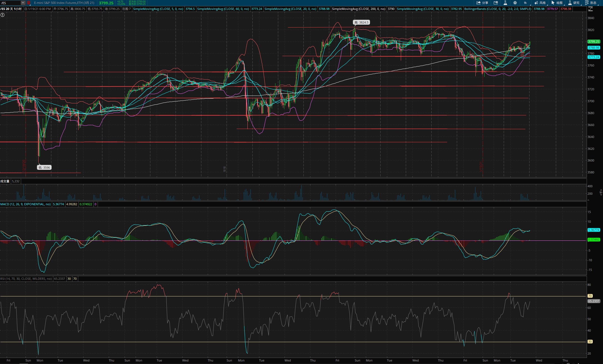This screenshot has height=364, width=603.
Task: Click the 3779.57 Bollinger lower band value
Action: pos(552,9)
